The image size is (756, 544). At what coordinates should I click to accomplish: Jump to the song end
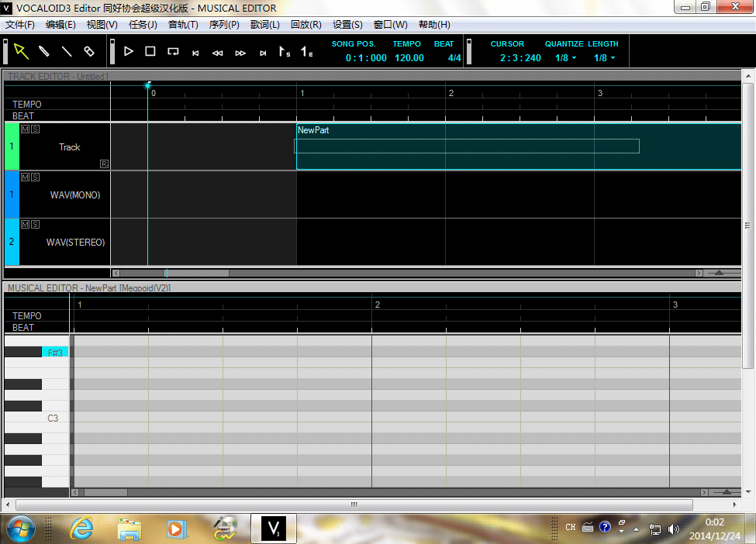[263, 53]
